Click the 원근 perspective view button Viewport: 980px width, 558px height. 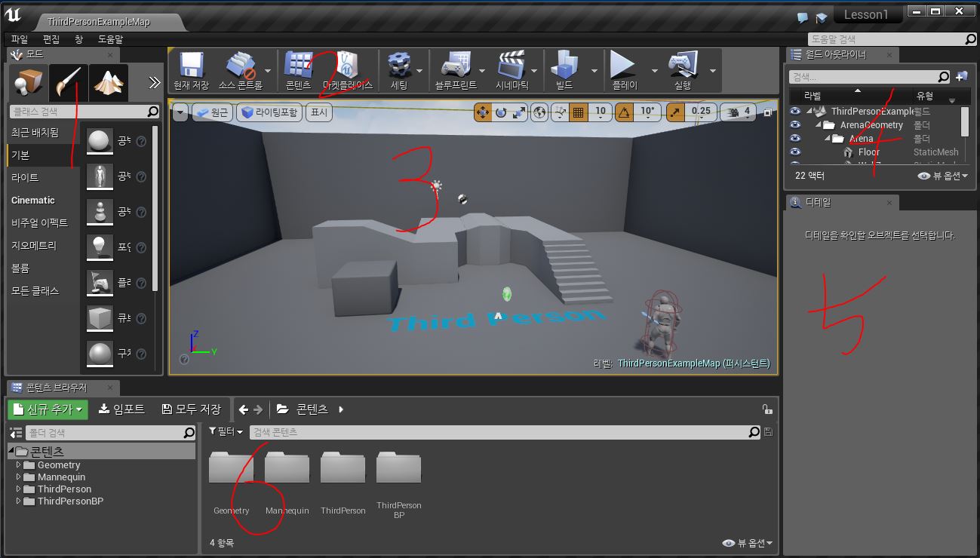(212, 112)
